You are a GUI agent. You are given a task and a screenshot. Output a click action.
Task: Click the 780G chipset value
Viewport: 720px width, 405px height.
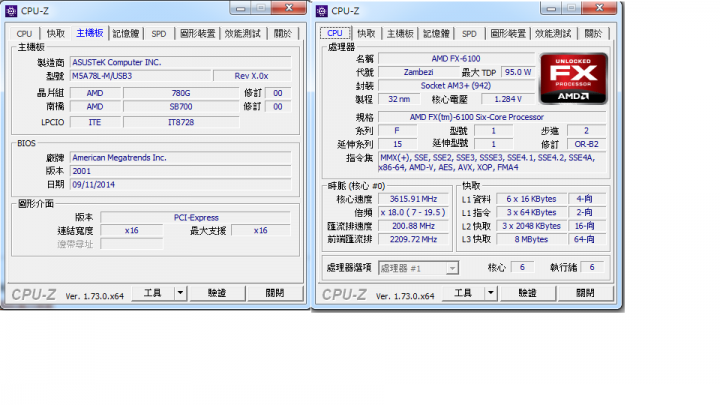pos(181,93)
